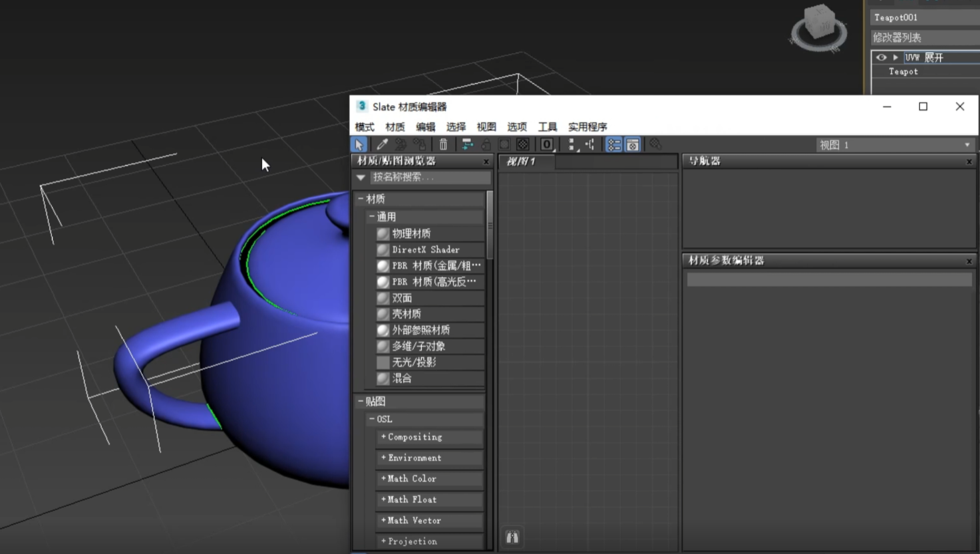980x554 pixels.
Task: Open the 材质 menu in menu bar
Action: pos(395,127)
